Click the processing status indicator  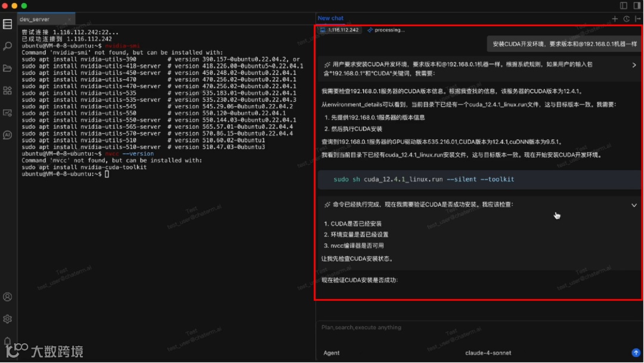[386, 30]
